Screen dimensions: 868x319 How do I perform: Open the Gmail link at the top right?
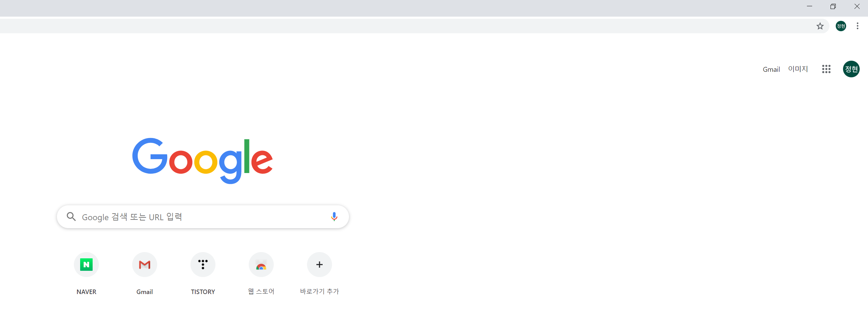click(771, 69)
